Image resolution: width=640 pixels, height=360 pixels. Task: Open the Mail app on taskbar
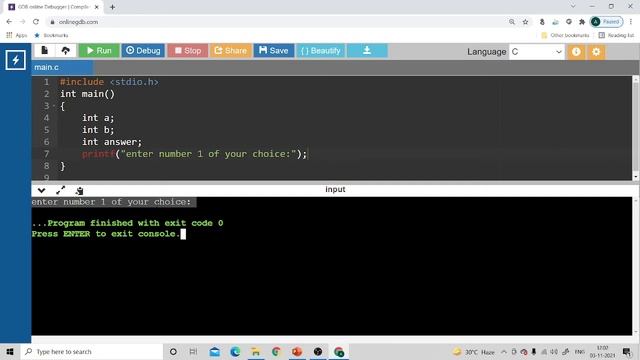pyautogui.click(x=215, y=351)
